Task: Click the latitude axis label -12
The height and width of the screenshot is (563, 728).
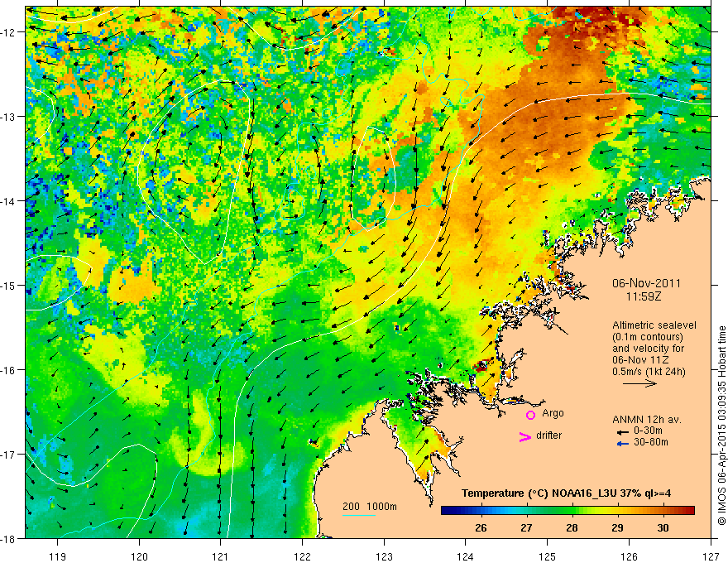Action: (x=9, y=32)
